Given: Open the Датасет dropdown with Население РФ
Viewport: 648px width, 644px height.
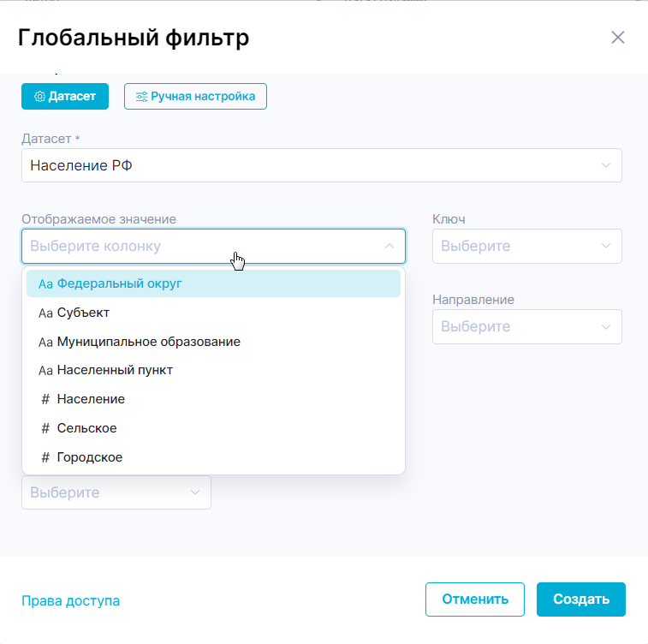Looking at the screenshot, I should [x=321, y=165].
